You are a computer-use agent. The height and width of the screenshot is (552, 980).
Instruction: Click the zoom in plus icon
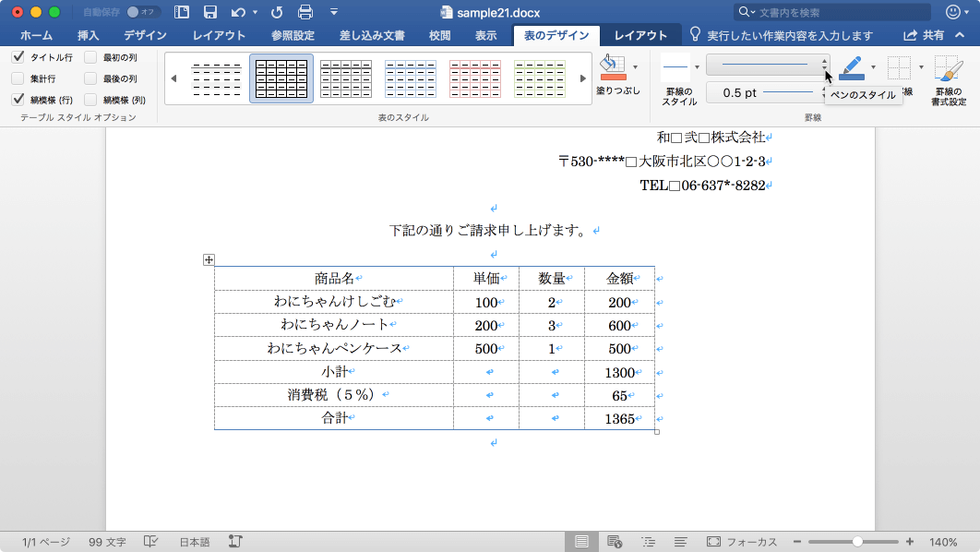[909, 542]
